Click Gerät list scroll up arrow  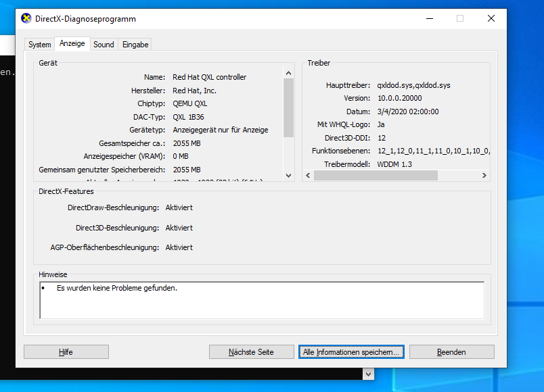[288, 73]
